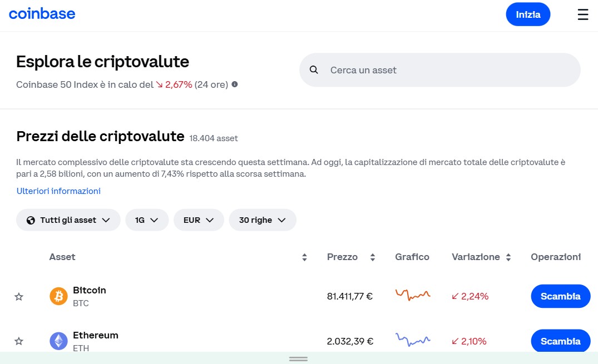Viewport: 598px width, 364px height.
Task: Click the Grafico column header
Action: 412,257
